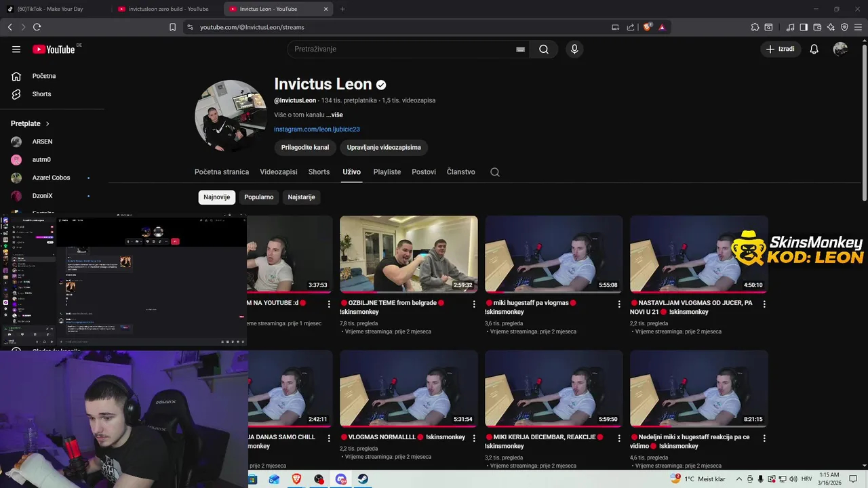Open Brave Wallet icon
The height and width of the screenshot is (488, 868).
point(817,27)
